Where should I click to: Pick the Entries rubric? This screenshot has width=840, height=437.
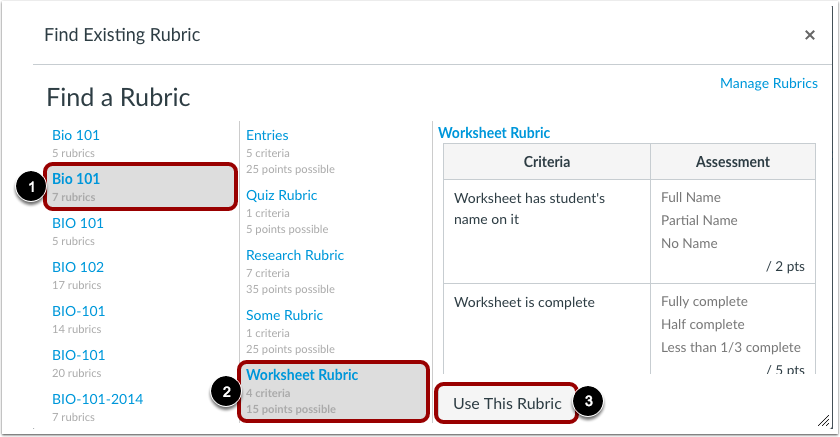(267, 135)
